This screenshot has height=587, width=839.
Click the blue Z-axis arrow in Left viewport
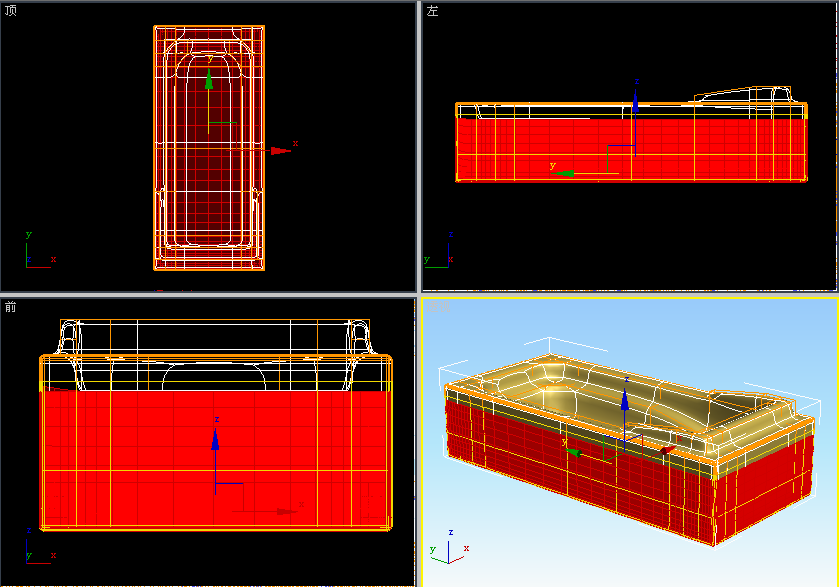(635, 100)
